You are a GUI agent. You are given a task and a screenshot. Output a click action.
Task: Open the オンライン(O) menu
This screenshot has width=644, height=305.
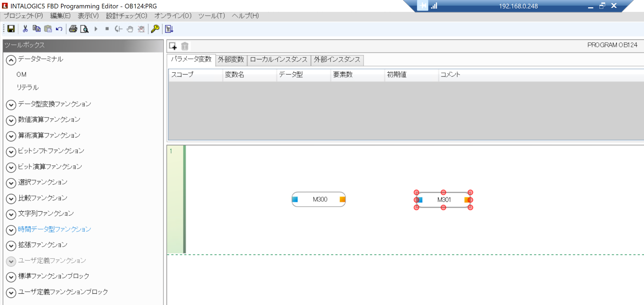173,16
